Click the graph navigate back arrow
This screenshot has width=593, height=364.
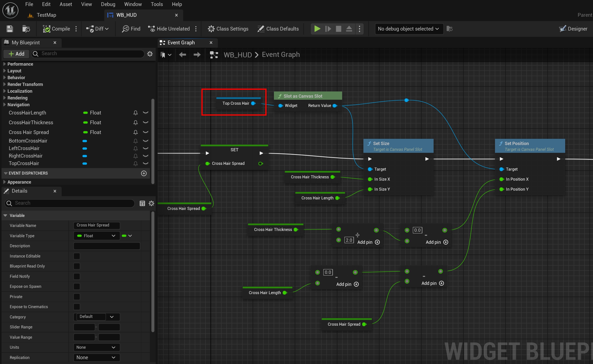(182, 55)
